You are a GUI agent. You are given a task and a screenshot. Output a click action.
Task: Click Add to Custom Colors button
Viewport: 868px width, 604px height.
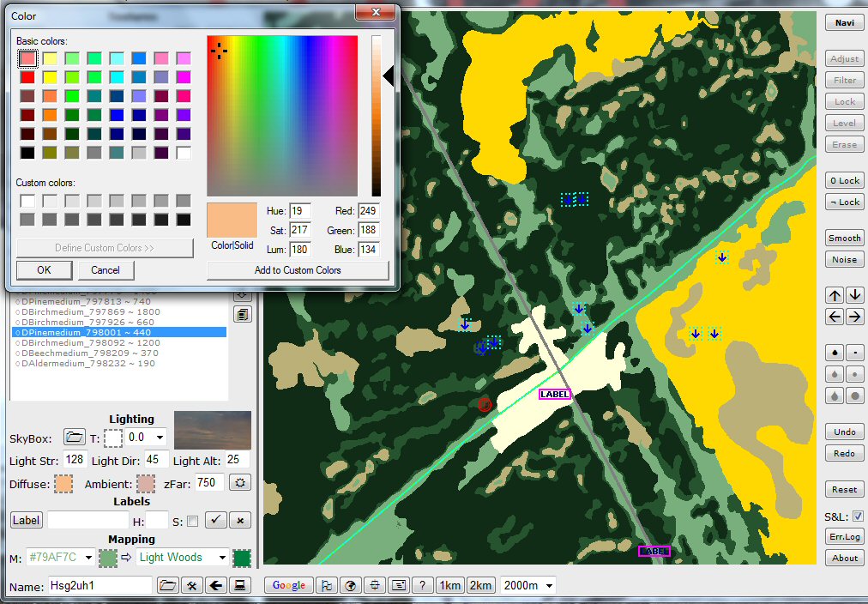[x=298, y=270]
